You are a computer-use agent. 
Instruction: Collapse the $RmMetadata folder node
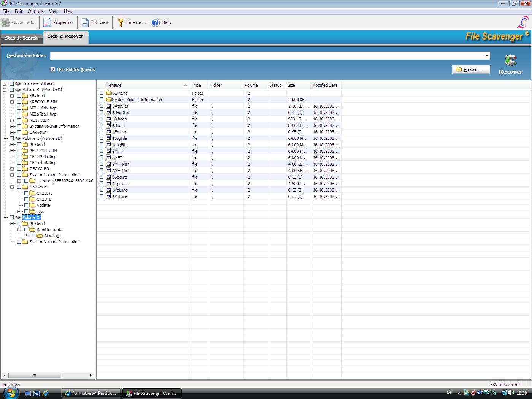(19, 230)
